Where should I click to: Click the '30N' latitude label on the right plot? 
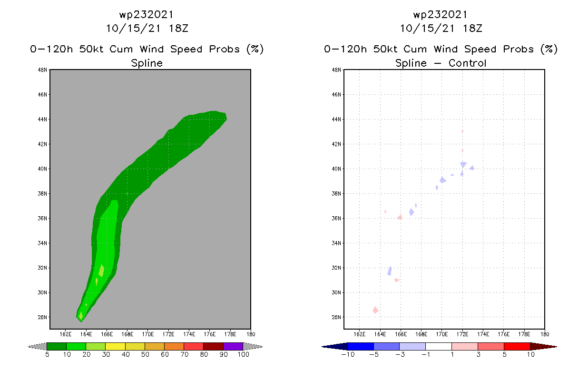click(x=336, y=293)
